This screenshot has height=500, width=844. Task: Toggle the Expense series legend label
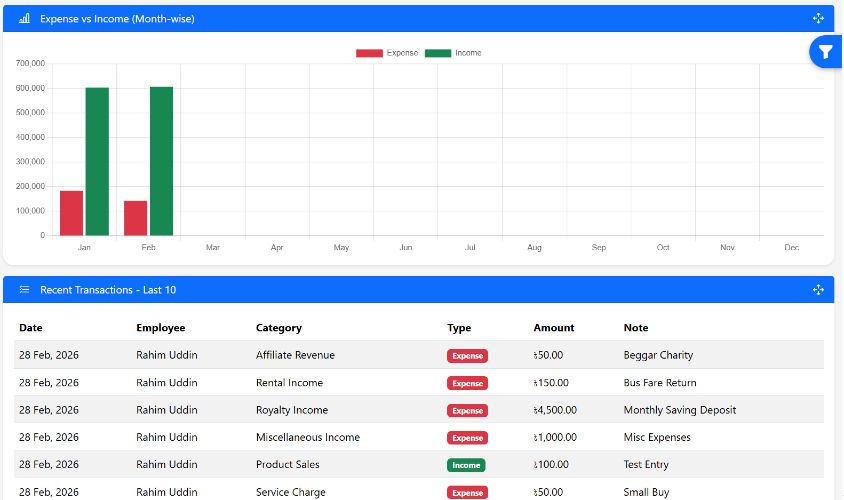[x=402, y=53]
